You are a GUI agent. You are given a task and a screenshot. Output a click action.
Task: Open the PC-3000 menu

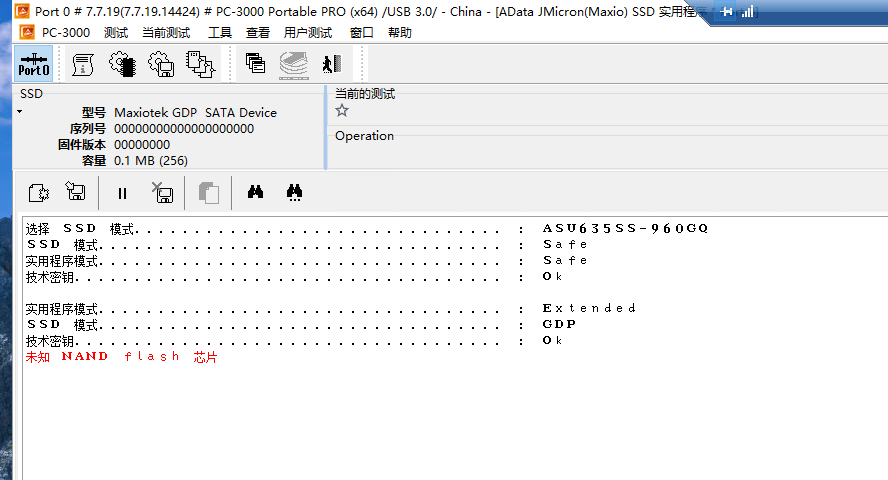65,32
